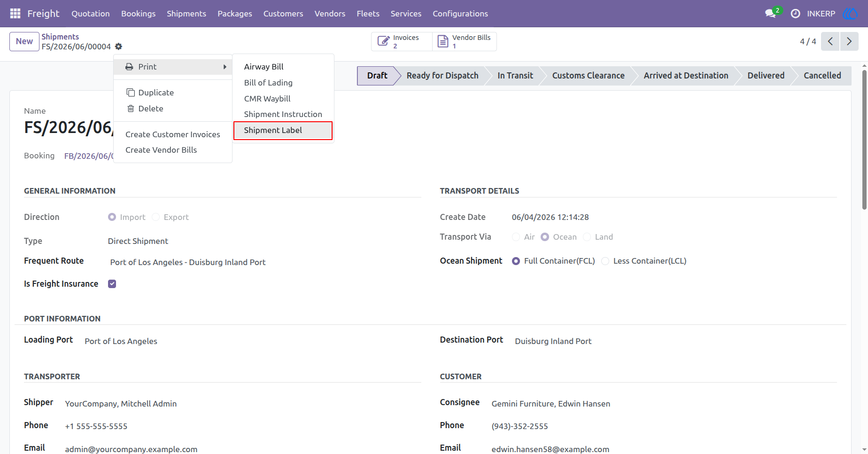Set status to Ready for Dispatch
The image size is (868, 454).
[x=442, y=76]
